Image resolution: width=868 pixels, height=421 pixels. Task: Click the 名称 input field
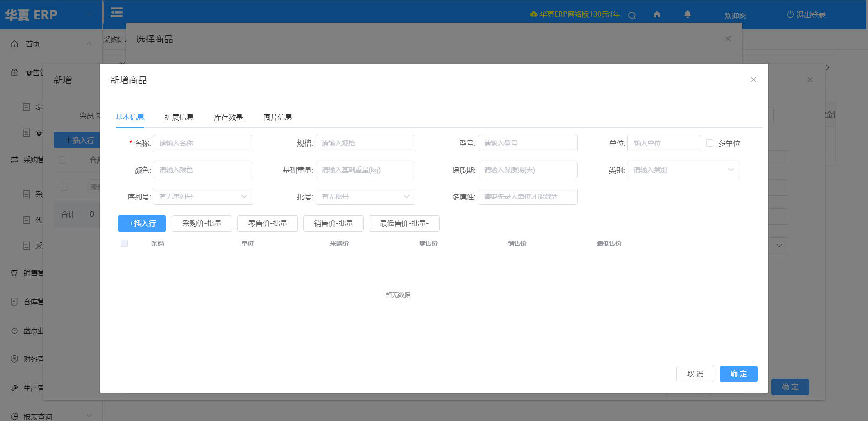(x=203, y=143)
